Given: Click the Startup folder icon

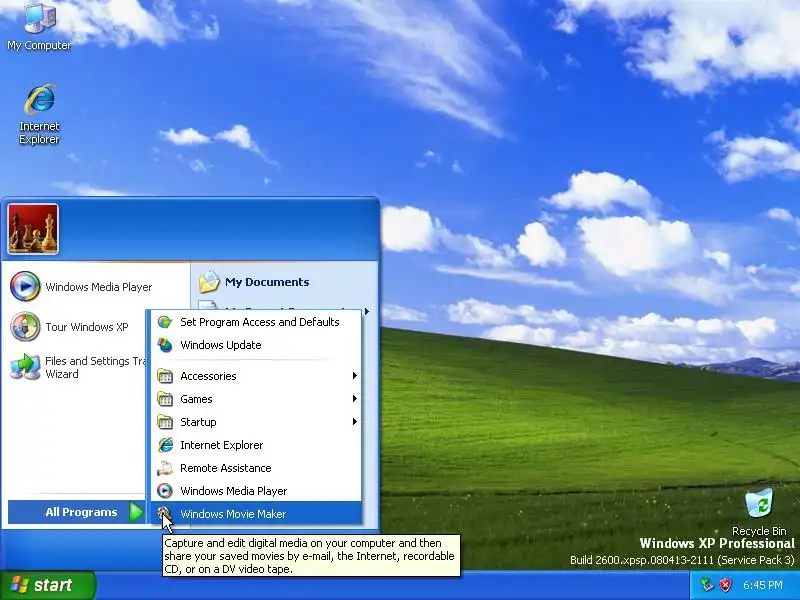Looking at the screenshot, I should 165,422.
